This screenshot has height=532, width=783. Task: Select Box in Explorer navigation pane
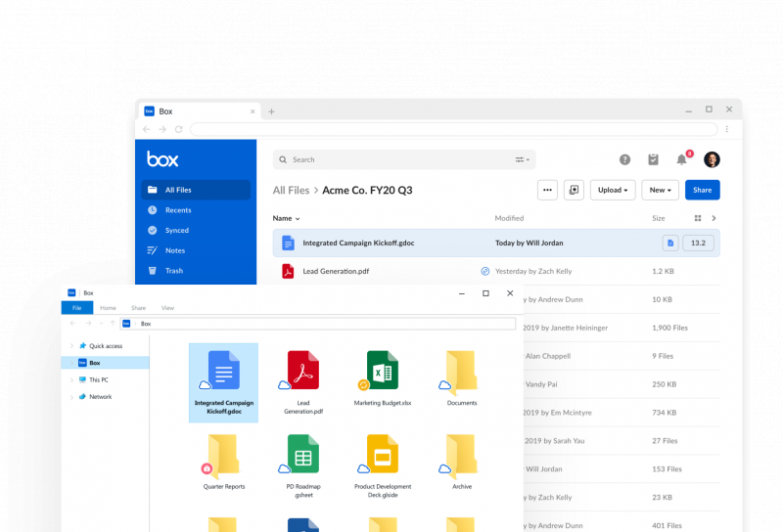[106, 363]
